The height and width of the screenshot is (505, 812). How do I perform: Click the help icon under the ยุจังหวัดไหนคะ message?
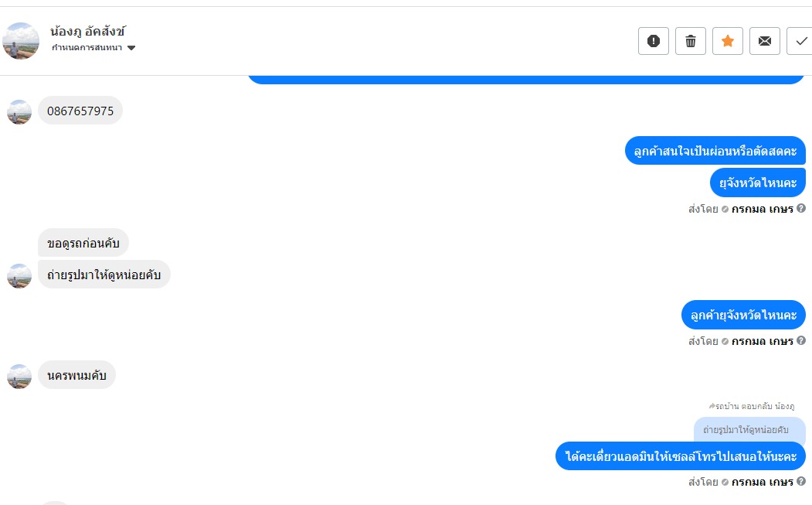coord(801,209)
